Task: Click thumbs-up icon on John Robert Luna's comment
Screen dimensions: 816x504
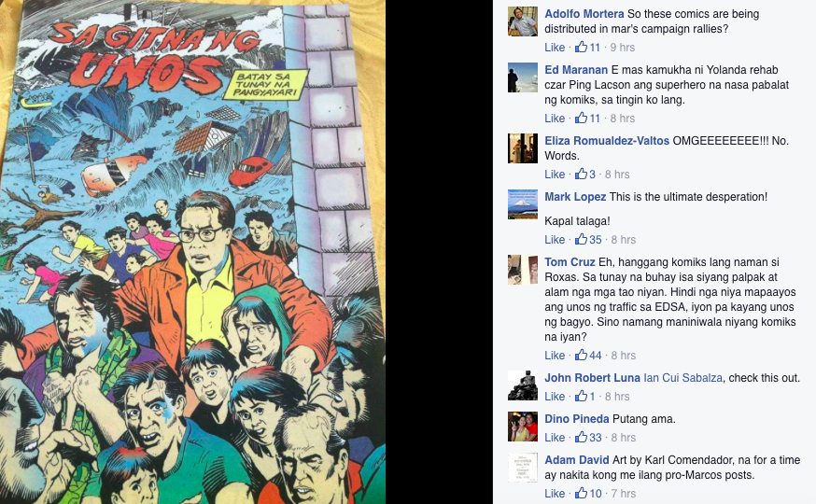Action: click(x=582, y=397)
